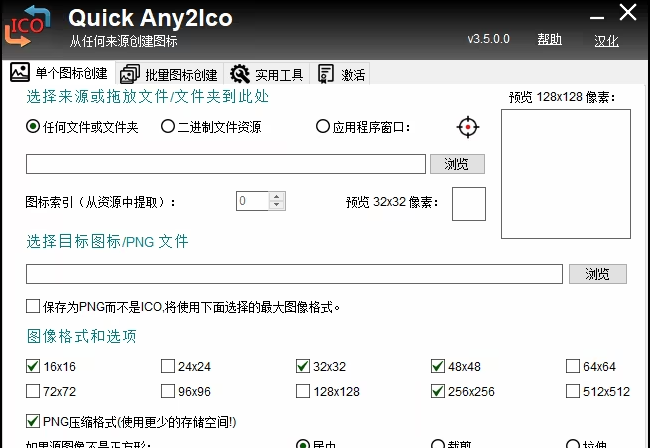Click the source file path input field
Image resolution: width=650 pixels, height=448 pixels.
point(226,164)
